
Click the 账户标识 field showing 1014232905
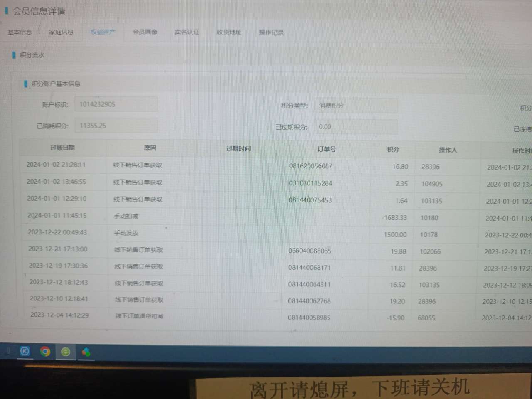pos(116,104)
